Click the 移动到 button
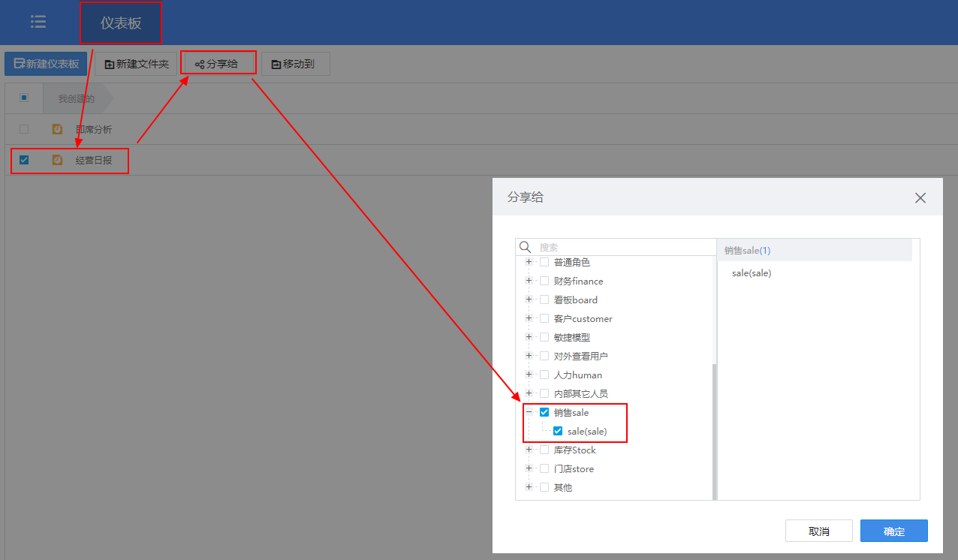The width and height of the screenshot is (958, 560). [295, 64]
